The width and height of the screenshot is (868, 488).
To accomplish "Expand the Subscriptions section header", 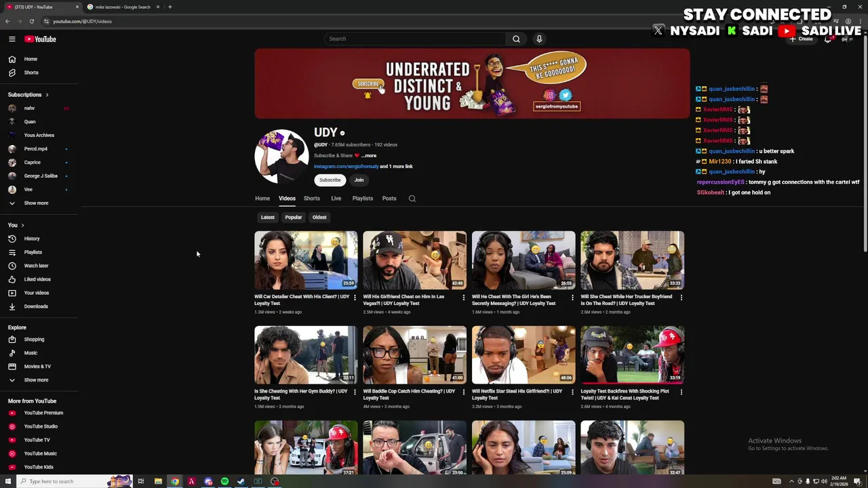I will (x=28, y=95).
